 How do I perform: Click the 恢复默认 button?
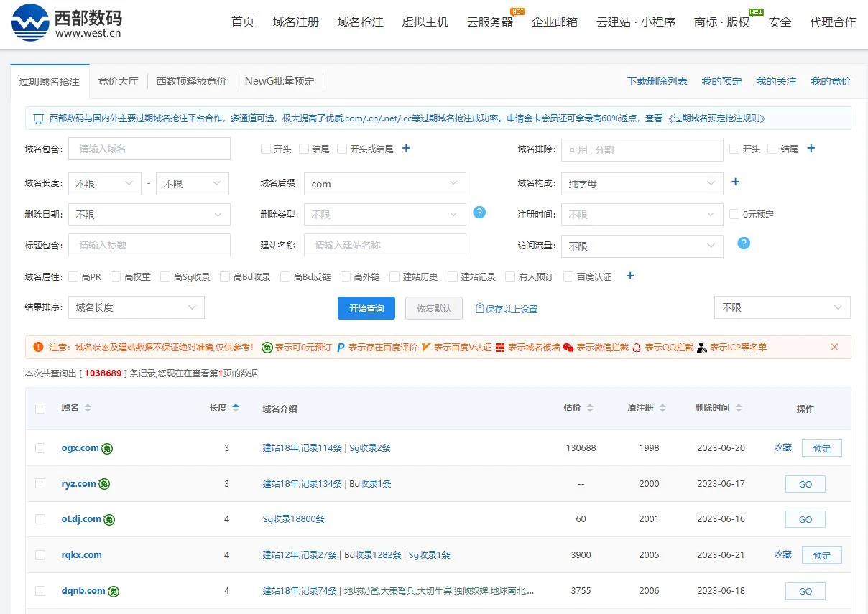tap(434, 308)
